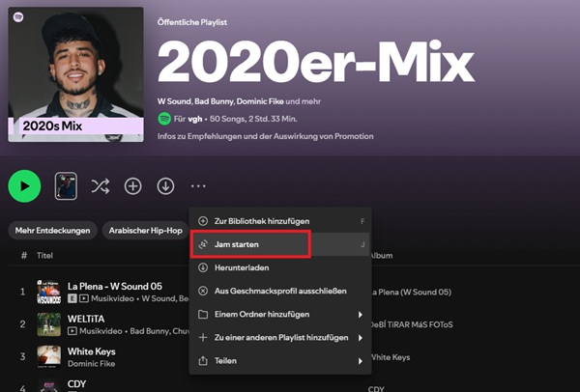Open the Teilen submenu entry
The height and width of the screenshot is (392, 580).
pyautogui.click(x=279, y=360)
